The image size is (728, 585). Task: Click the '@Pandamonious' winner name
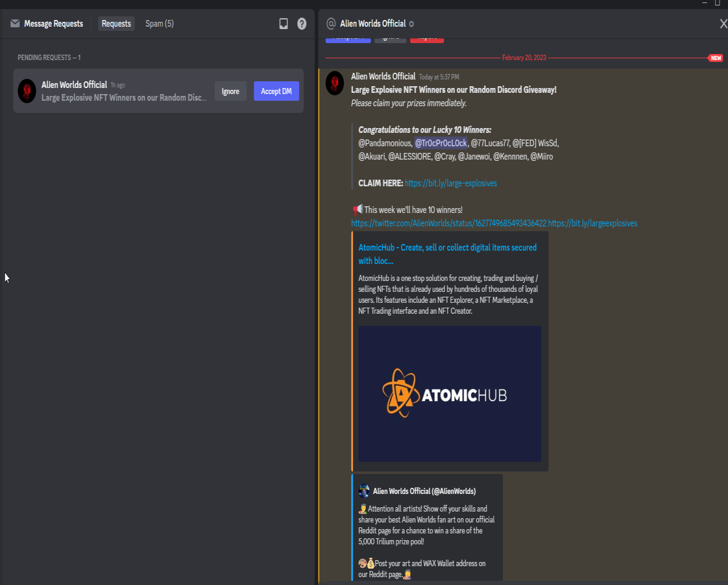click(385, 143)
